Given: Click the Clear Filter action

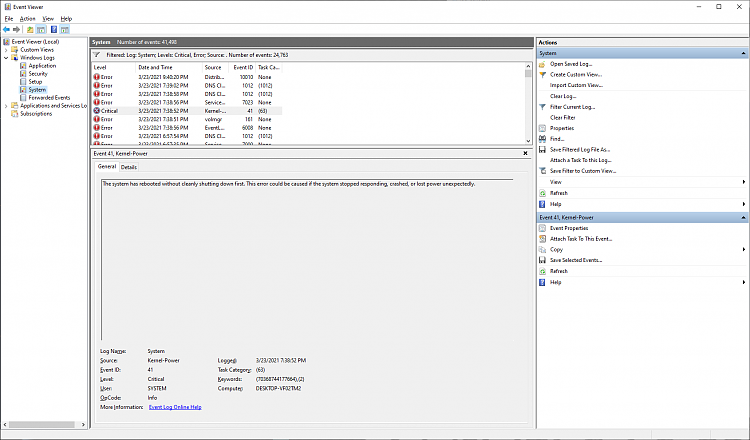Looking at the screenshot, I should (x=562, y=118).
